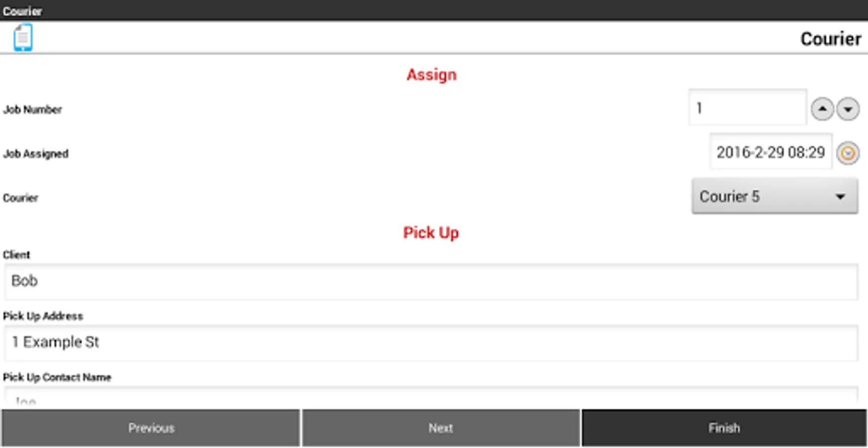Open the date picker beside Job Assigned
This screenshot has height=448, width=868.
pyautogui.click(x=848, y=153)
